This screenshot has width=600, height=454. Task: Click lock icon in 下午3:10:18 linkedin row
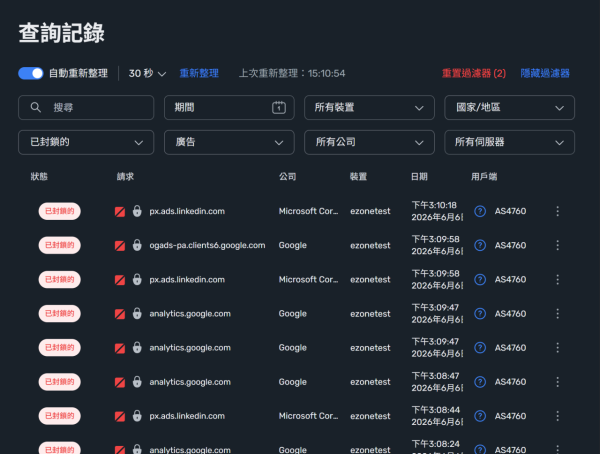(137, 211)
